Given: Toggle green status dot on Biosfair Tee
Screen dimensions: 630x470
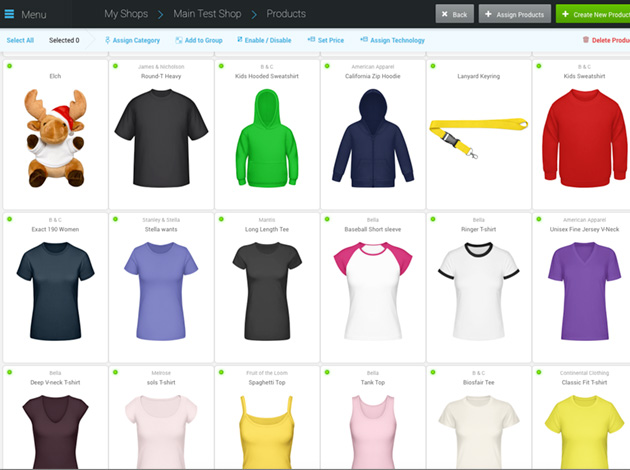Looking at the screenshot, I should pyautogui.click(x=433, y=372).
